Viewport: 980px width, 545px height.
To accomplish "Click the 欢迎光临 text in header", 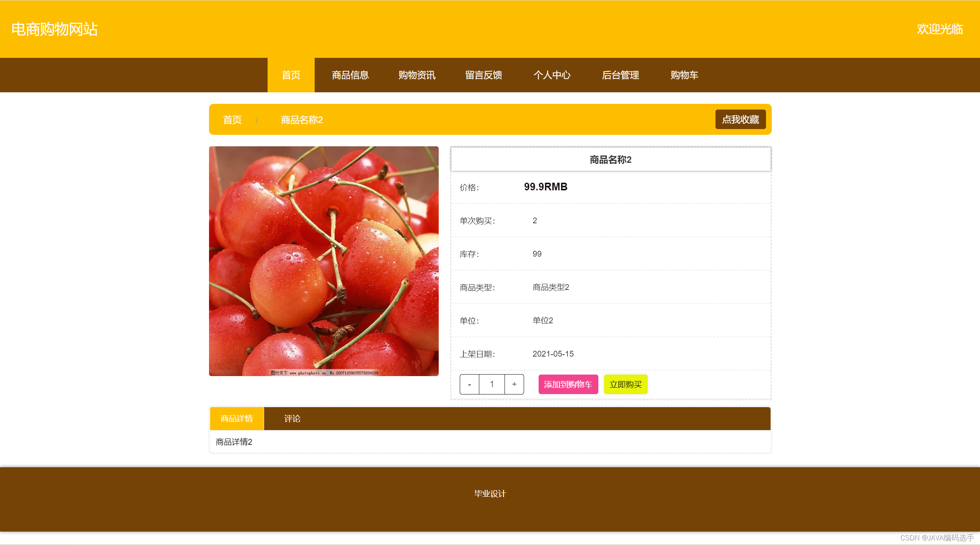I will [x=940, y=29].
